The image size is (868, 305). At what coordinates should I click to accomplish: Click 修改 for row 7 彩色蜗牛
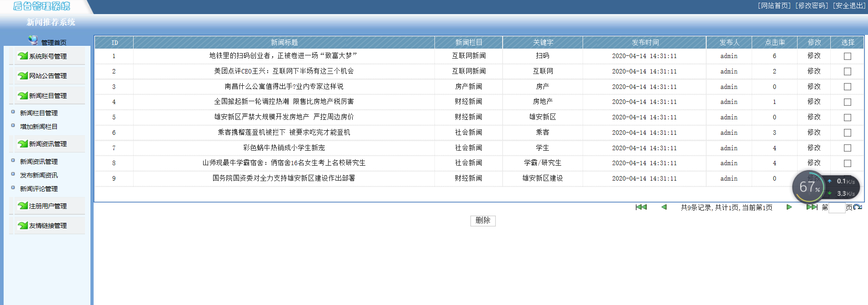point(814,148)
